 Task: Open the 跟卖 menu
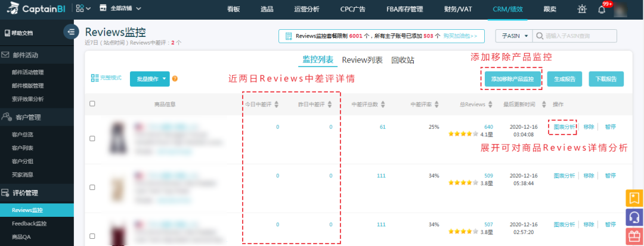tap(550, 9)
